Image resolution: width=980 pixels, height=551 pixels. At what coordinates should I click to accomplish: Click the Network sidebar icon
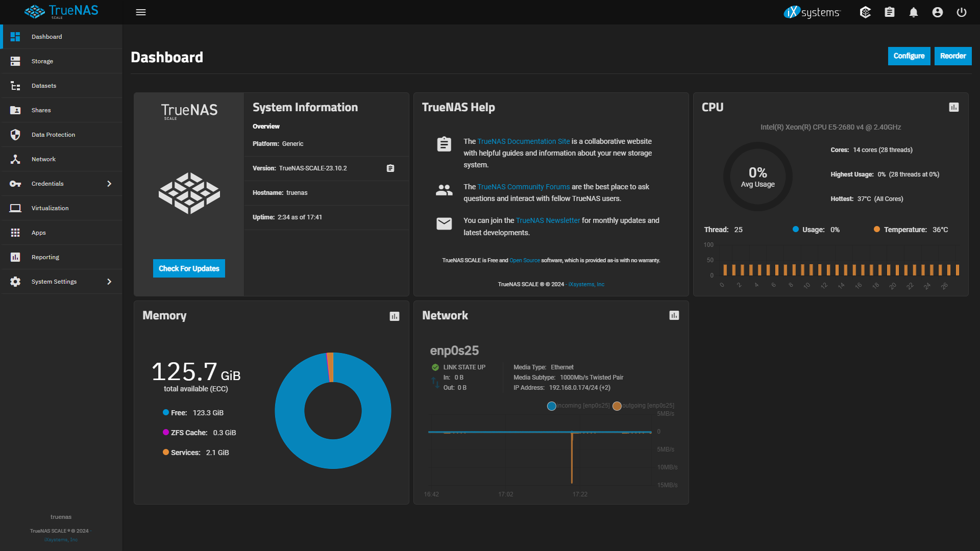tap(15, 159)
